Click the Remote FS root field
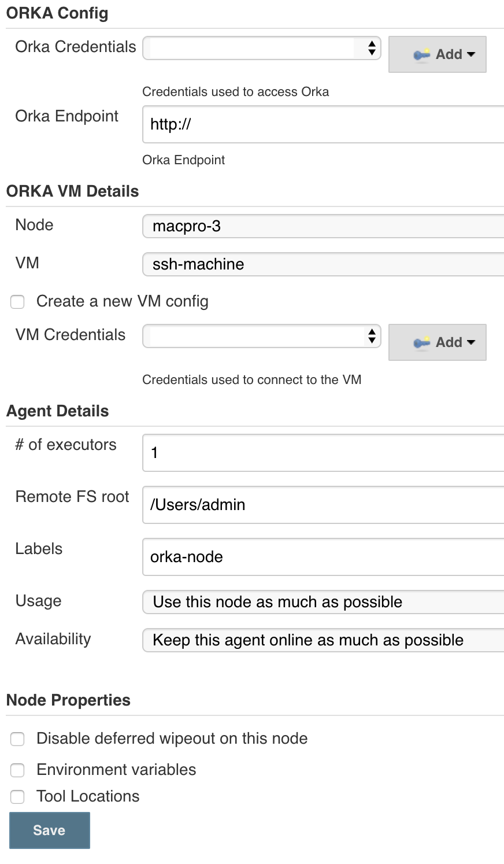The image size is (504, 864). pyautogui.click(x=323, y=505)
